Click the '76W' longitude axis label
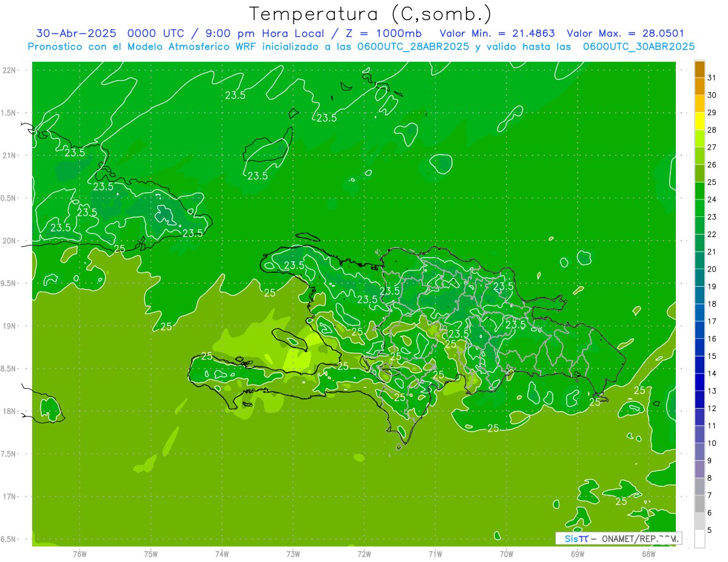 [x=79, y=554]
